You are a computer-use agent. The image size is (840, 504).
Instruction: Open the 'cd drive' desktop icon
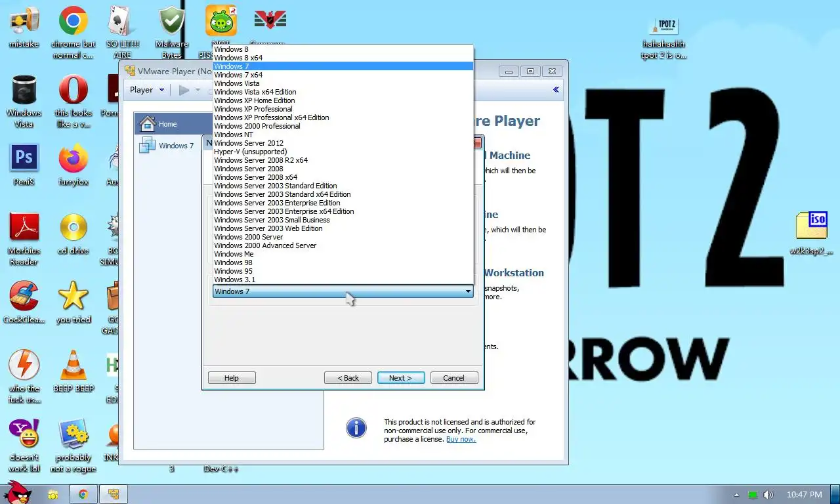73,233
